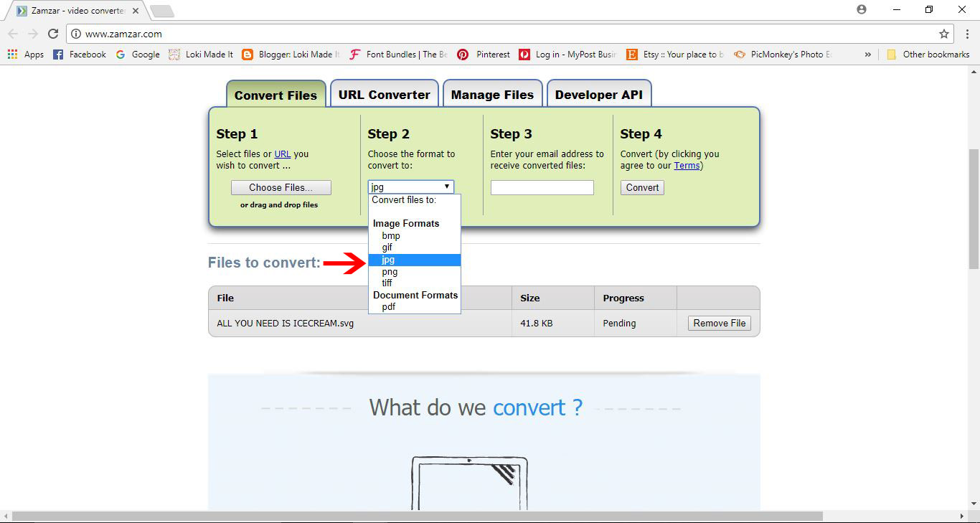The image size is (980, 523).
Task: Open the Loki Made It bookmark
Action: coord(201,55)
